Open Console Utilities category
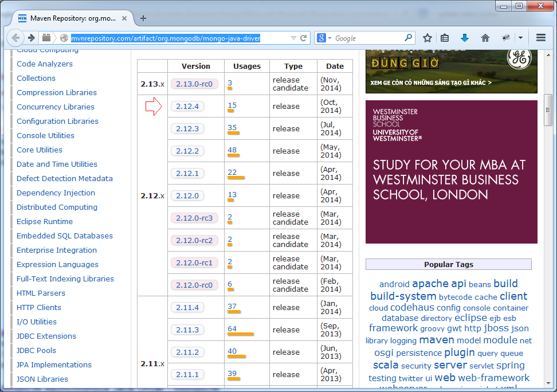 tap(45, 135)
